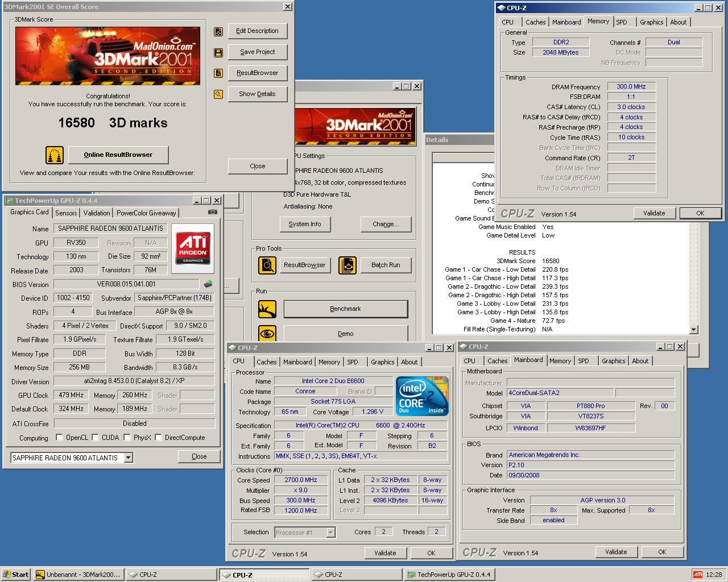
Task: Click the Details window scroll down arrow
Action: [693, 330]
